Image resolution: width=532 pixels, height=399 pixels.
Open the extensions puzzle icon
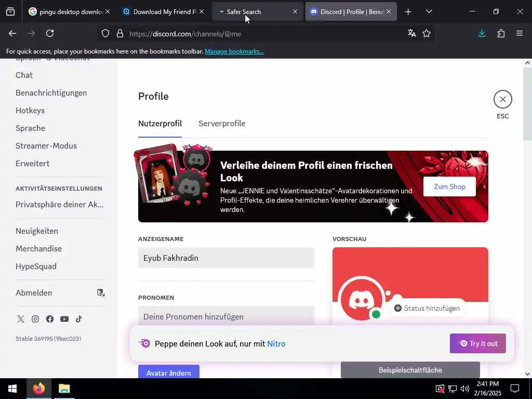click(x=501, y=33)
